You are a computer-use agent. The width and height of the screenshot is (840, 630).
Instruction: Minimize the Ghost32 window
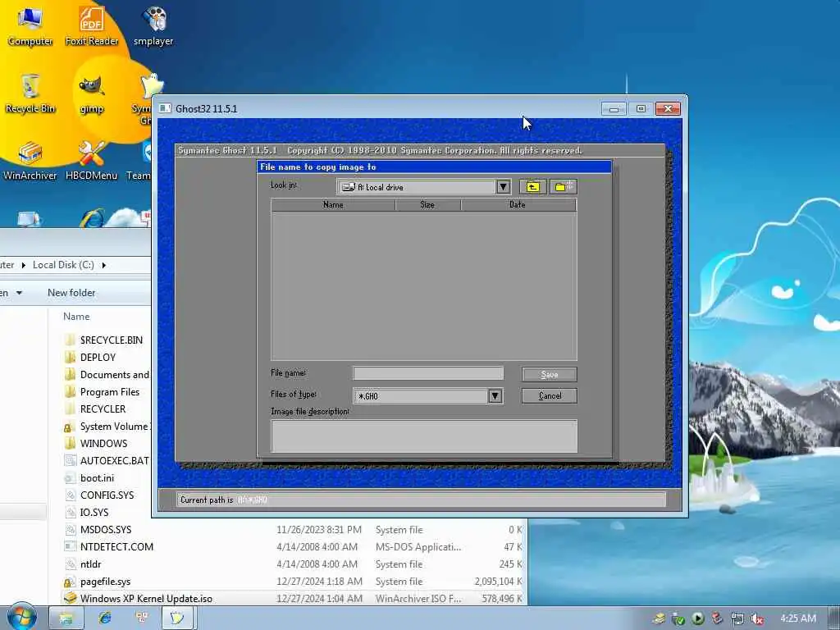pyautogui.click(x=614, y=109)
